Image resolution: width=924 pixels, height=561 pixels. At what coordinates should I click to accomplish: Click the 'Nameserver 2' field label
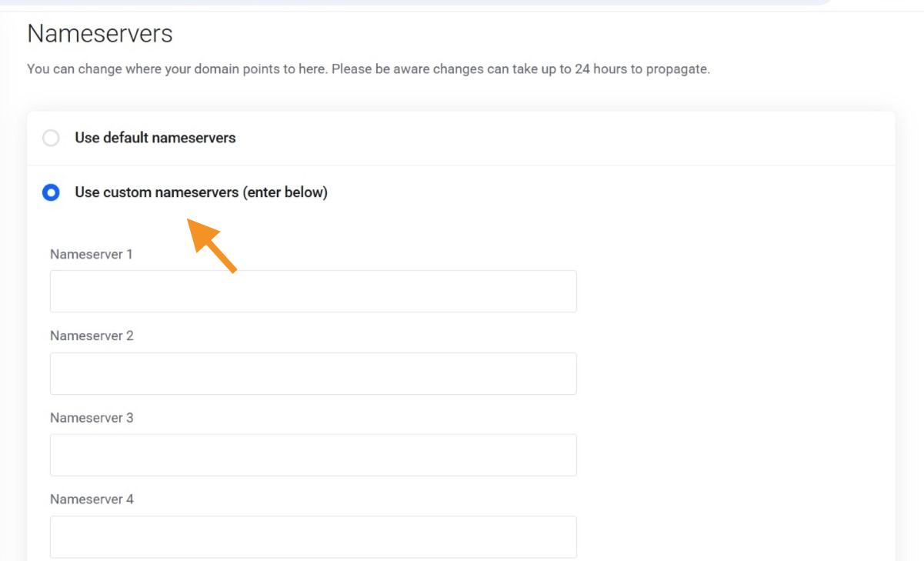[x=92, y=336]
